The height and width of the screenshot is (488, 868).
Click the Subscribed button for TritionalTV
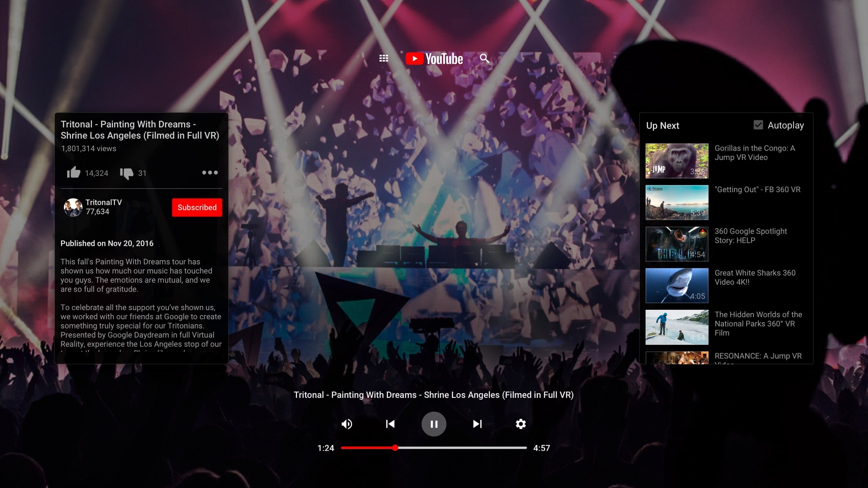pos(197,207)
